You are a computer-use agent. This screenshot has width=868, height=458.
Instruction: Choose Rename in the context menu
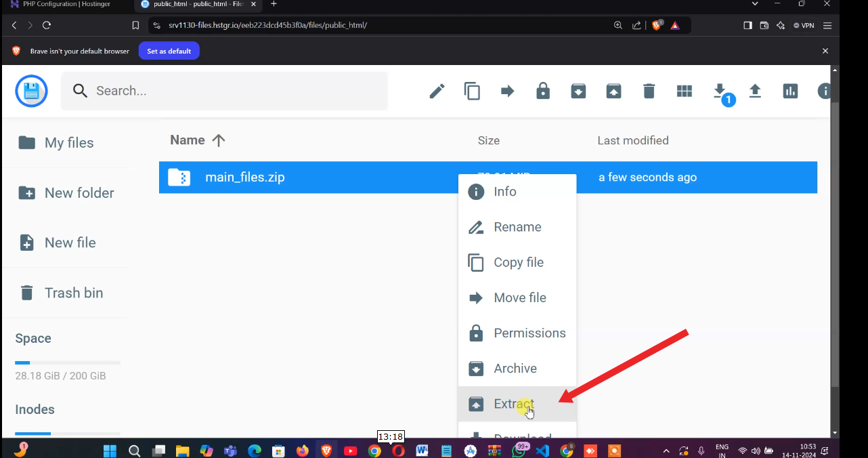tap(517, 227)
